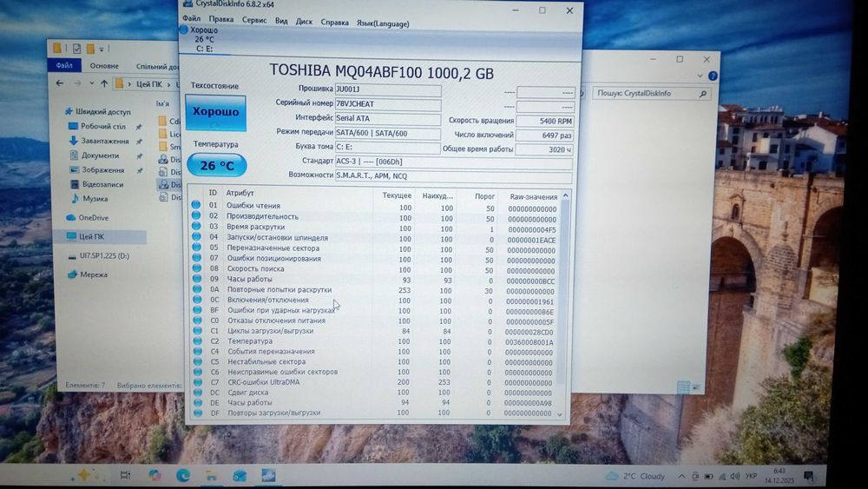This screenshot has height=489, width=868.
Task: Click the blue disk status circle beside top Хорошо
Action: click(x=184, y=30)
